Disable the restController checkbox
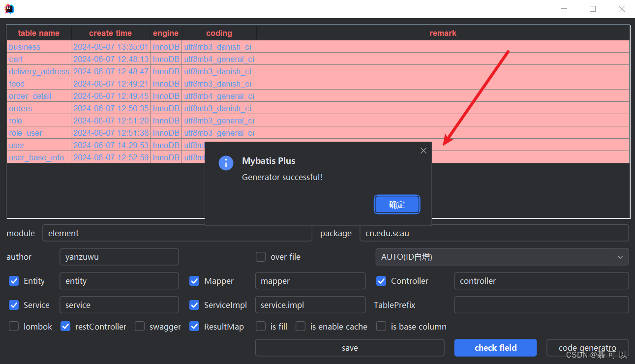This screenshot has height=364, width=635. click(x=65, y=327)
